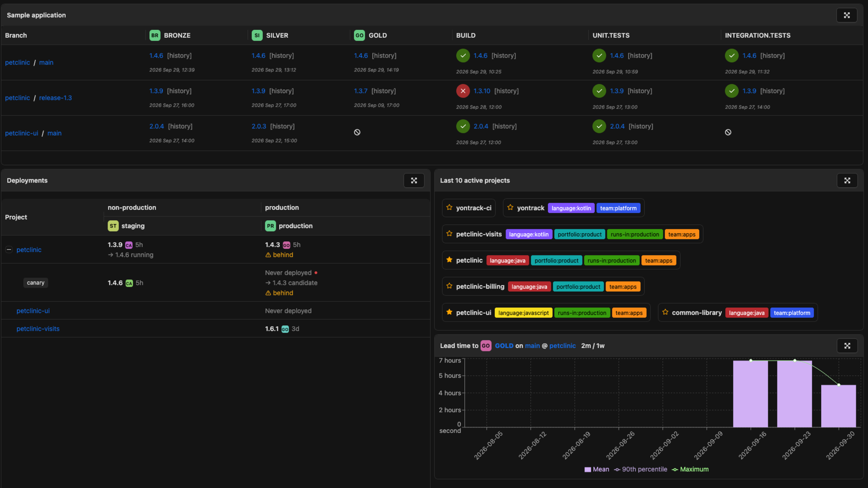The width and height of the screenshot is (868, 488).
Task: Click the PR production environment badge
Action: (271, 226)
